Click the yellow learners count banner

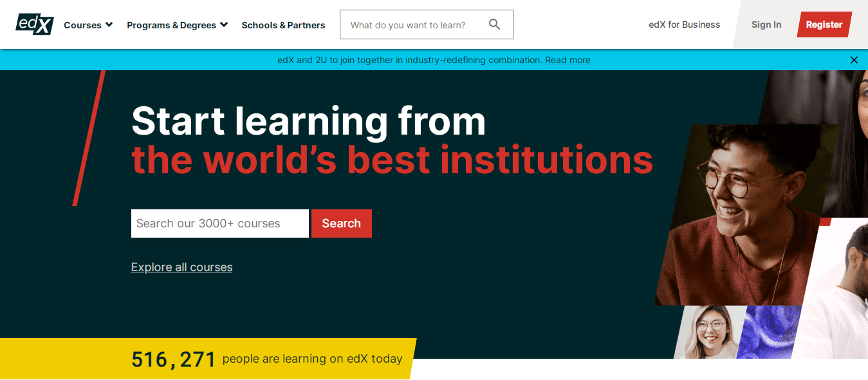click(206, 359)
